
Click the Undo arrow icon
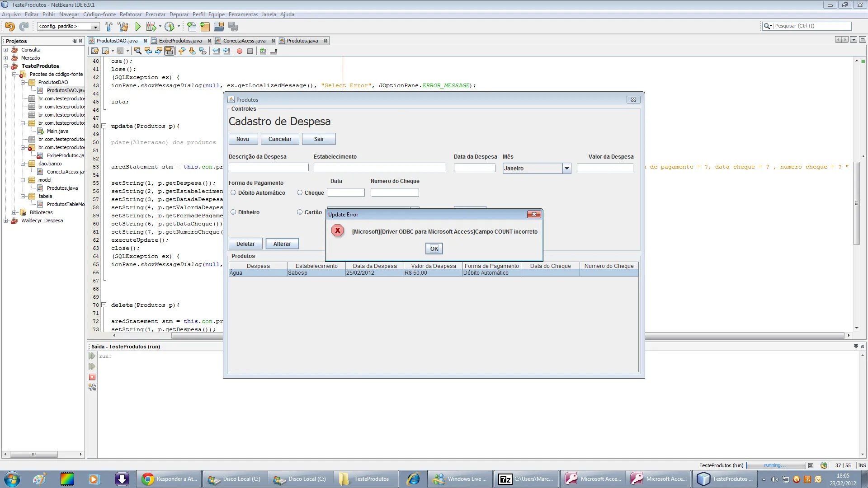(x=10, y=26)
